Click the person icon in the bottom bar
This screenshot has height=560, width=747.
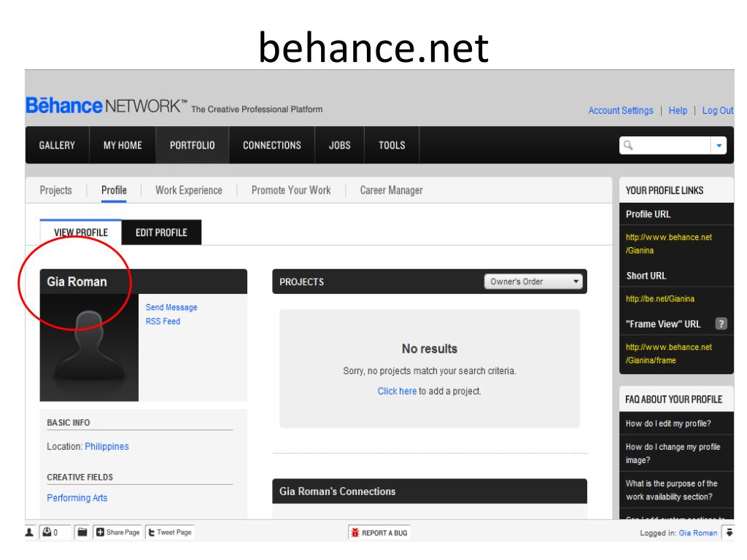coord(29,532)
